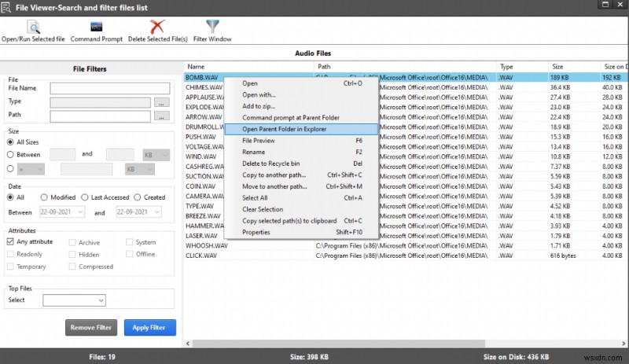Click the Open/Run Selected file icon
The height and width of the screenshot is (364, 629).
34,27
